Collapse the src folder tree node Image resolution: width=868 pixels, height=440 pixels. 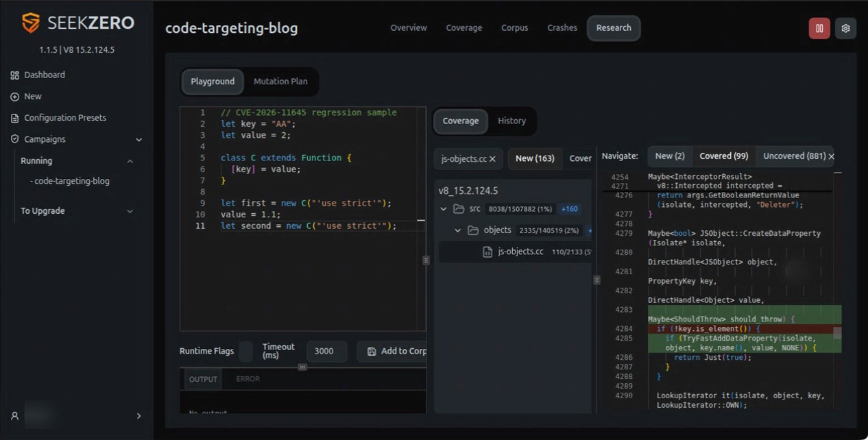point(444,209)
